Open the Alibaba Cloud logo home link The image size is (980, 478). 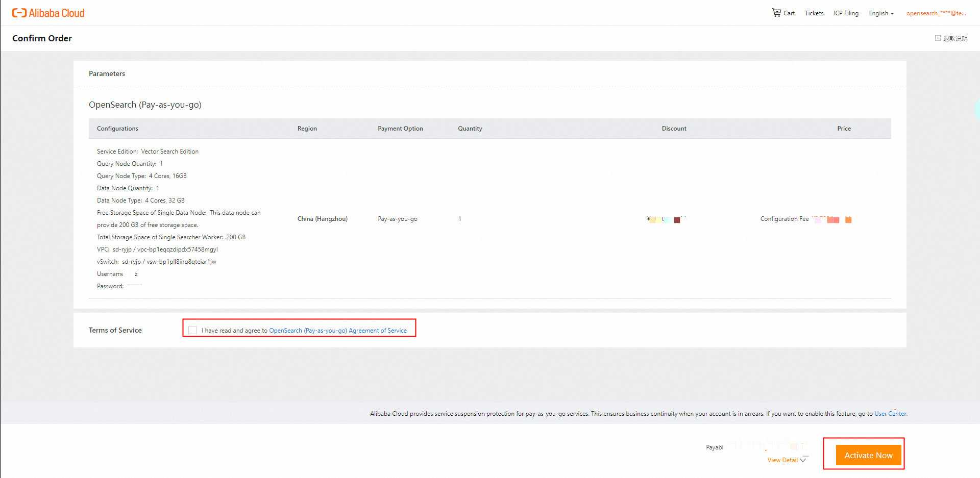click(48, 13)
